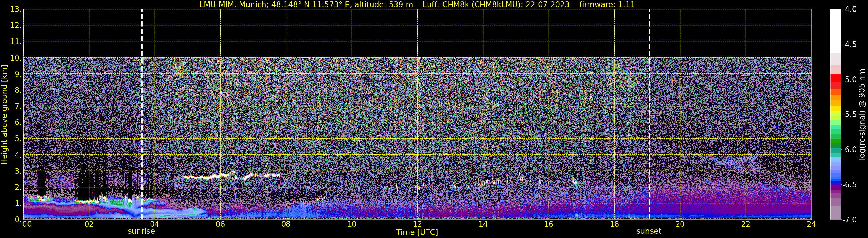Image resolution: width=868 pixels, height=238 pixels.
Task: Click the '7.' tick on the height axis
Action: (18, 107)
